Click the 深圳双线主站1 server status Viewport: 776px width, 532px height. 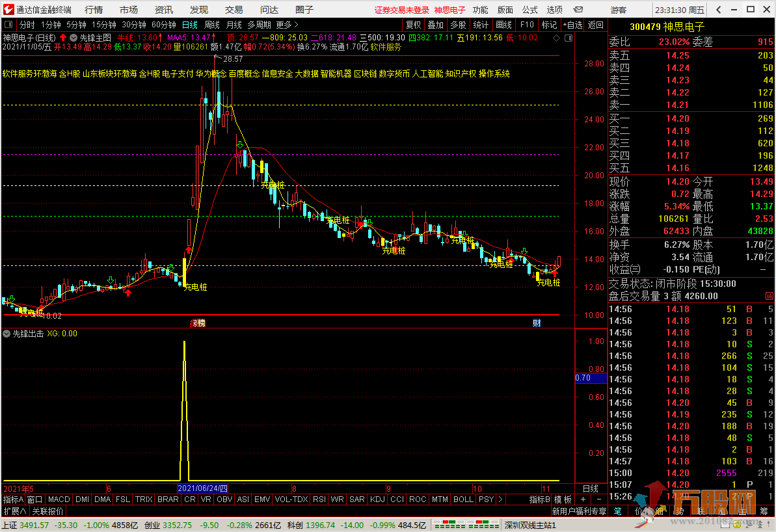pos(531,525)
